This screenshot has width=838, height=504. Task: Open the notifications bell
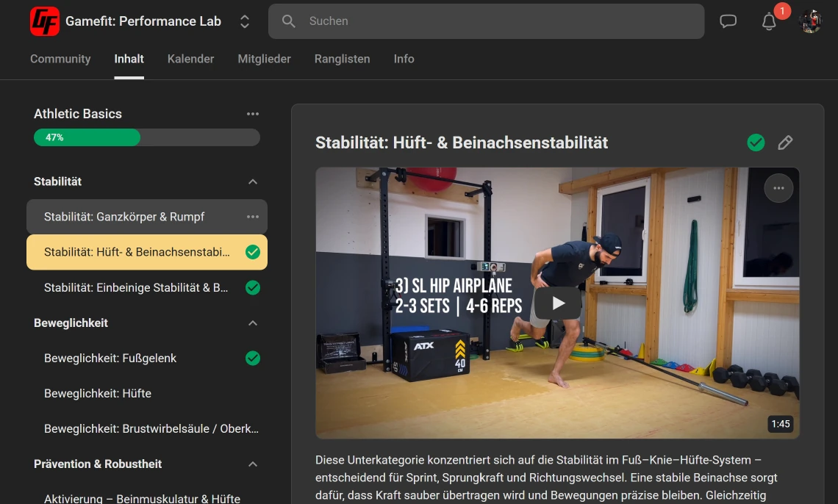(x=769, y=21)
